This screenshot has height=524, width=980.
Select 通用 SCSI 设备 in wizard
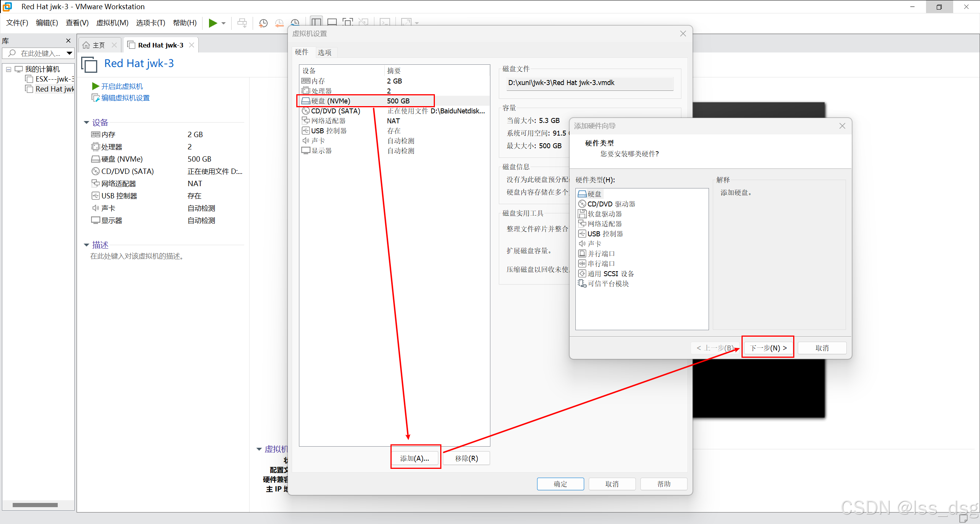pyautogui.click(x=611, y=273)
